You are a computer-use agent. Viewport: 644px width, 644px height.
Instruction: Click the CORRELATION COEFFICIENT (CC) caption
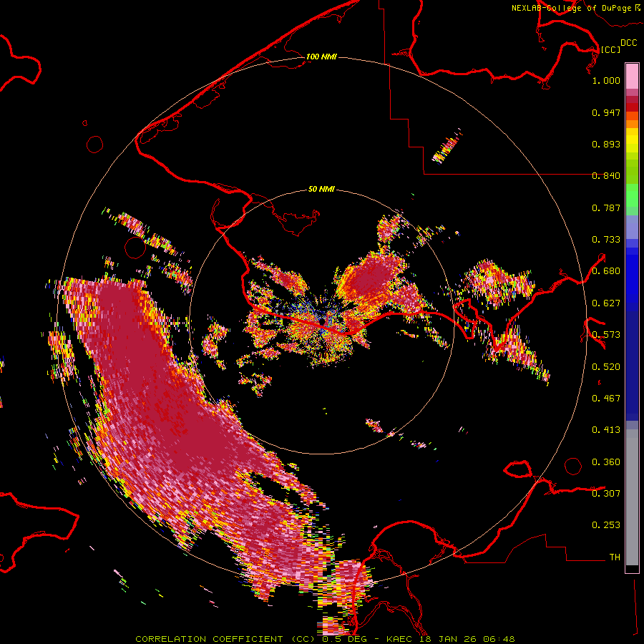click(225, 639)
